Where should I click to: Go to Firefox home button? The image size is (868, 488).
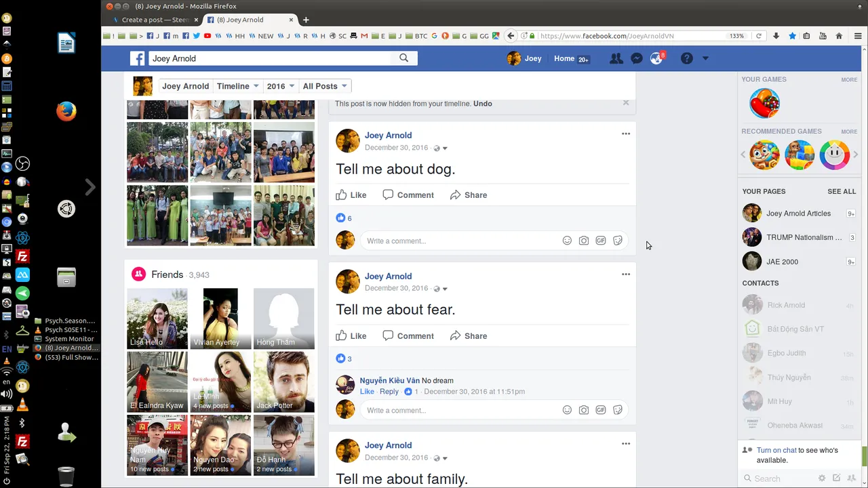pyautogui.click(x=839, y=36)
